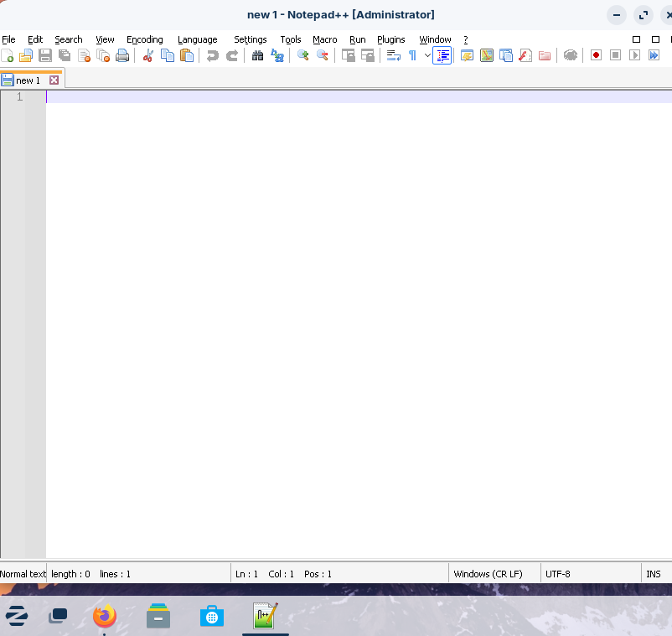This screenshot has height=636, width=672.
Task: Open the Window menu
Action: (x=435, y=40)
